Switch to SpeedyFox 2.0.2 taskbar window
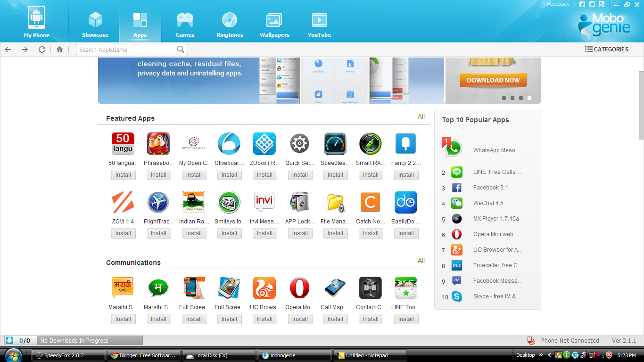The width and height of the screenshot is (644, 362). coord(68,355)
